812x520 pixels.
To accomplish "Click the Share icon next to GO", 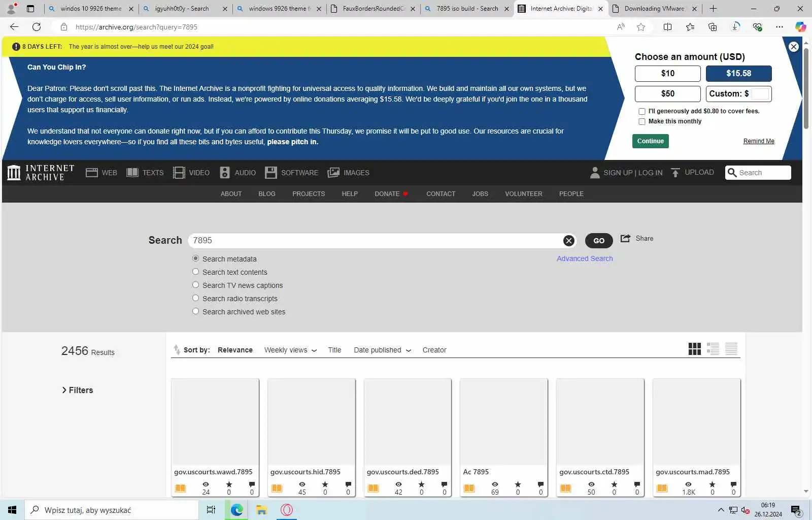I will (x=626, y=238).
